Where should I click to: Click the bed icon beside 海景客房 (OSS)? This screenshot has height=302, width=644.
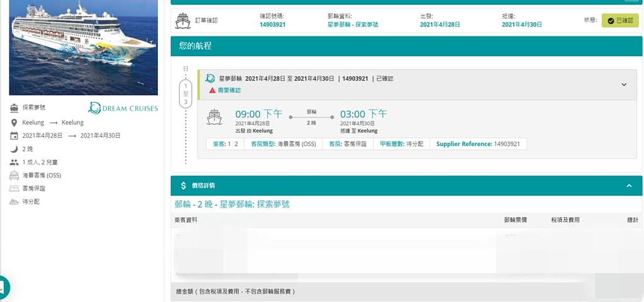pyautogui.click(x=14, y=176)
